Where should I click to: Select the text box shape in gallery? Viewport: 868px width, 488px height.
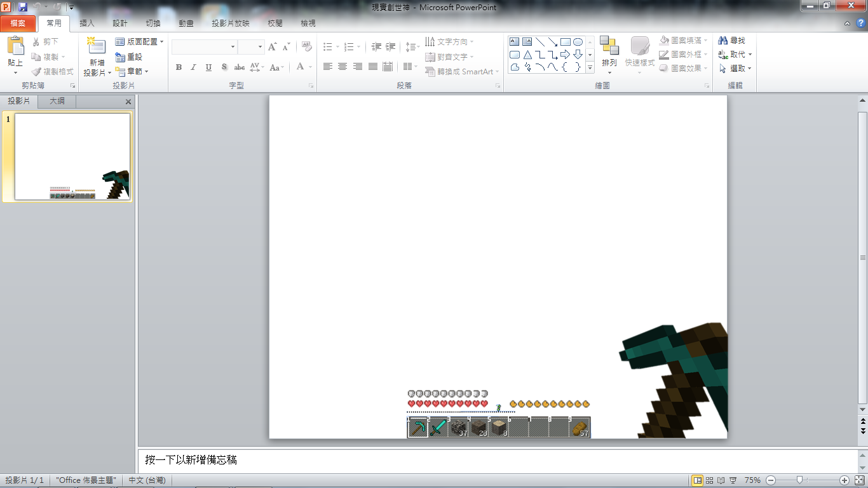[515, 42]
